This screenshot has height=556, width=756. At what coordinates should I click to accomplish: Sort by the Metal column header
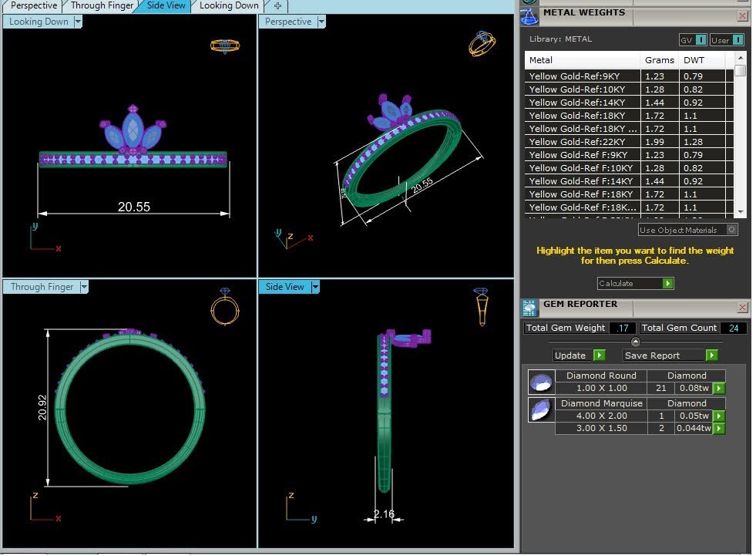[x=582, y=60]
